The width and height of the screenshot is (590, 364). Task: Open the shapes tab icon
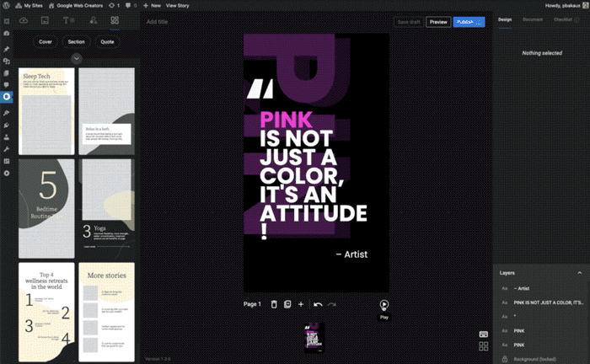(x=92, y=19)
